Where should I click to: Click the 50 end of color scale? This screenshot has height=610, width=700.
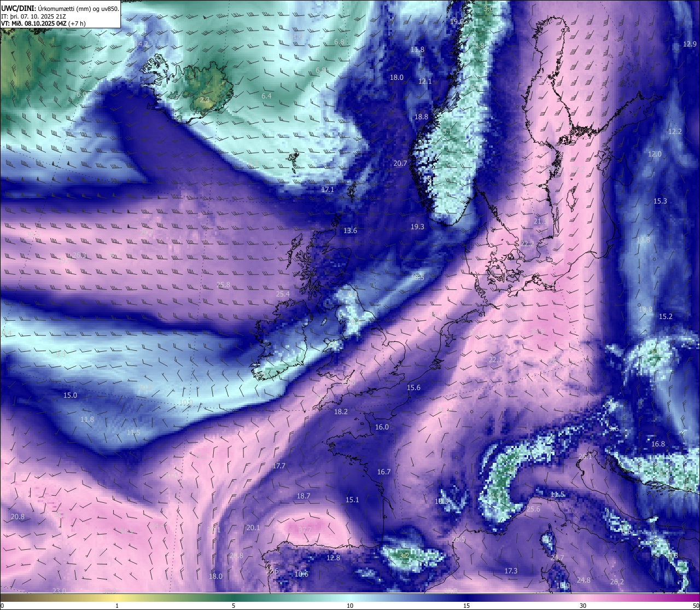tap(695, 606)
